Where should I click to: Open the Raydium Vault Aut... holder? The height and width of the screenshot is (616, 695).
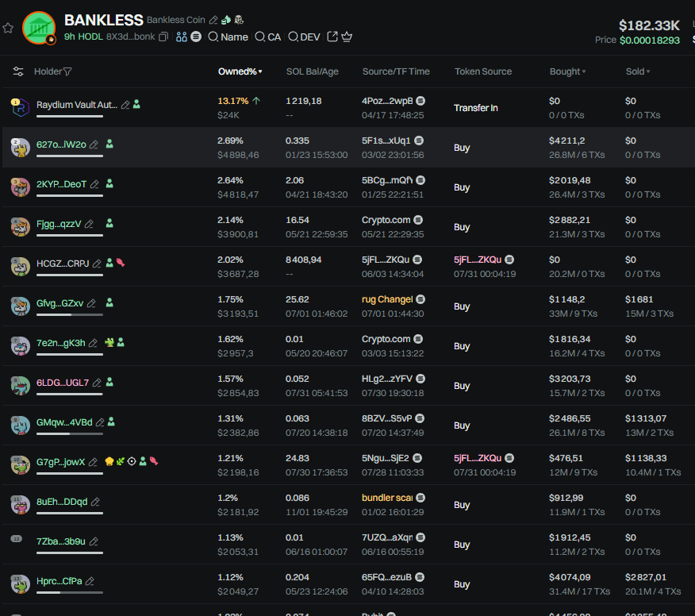[77, 105]
